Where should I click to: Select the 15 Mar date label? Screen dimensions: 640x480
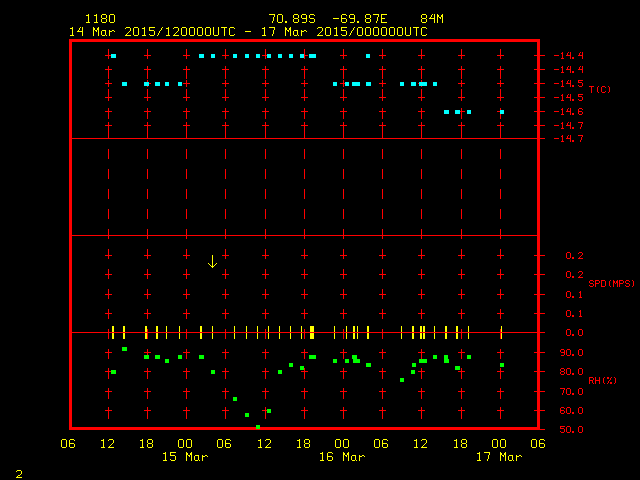click(x=185, y=457)
